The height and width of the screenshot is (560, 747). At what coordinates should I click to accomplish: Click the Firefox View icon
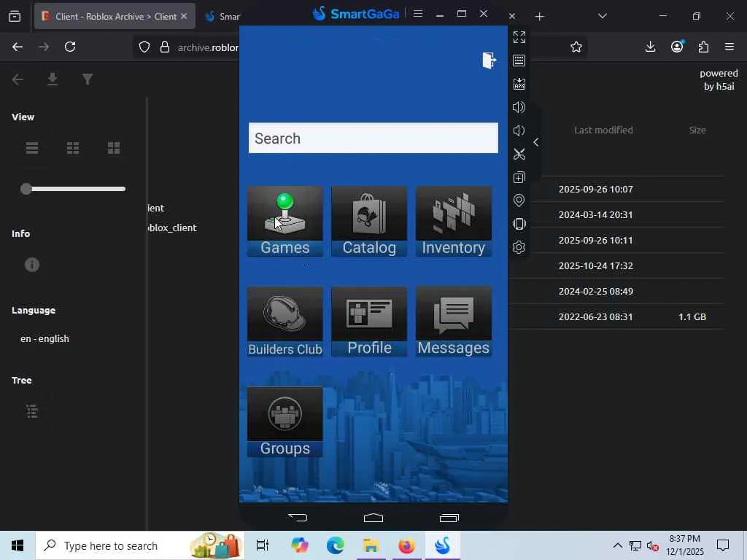pyautogui.click(x=15, y=16)
